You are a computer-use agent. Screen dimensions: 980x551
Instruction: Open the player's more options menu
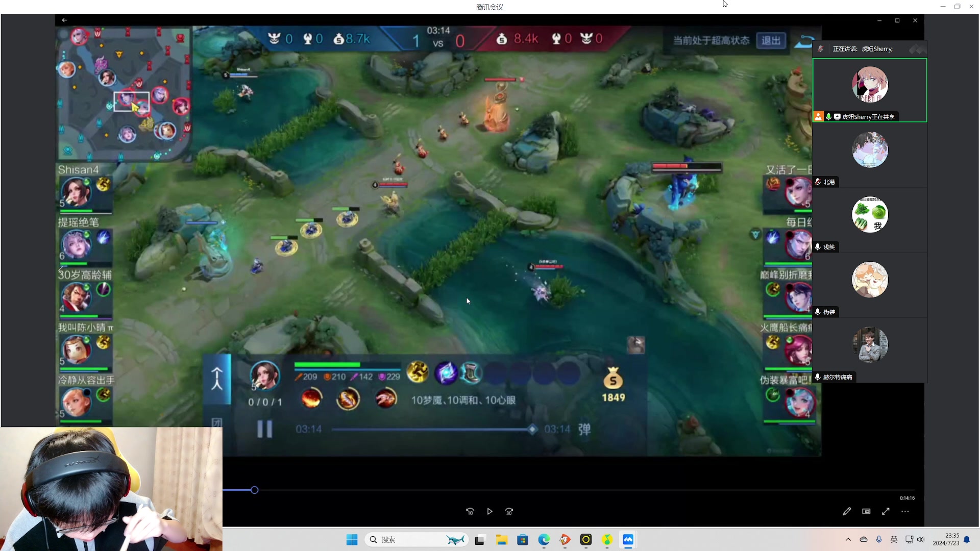pyautogui.click(x=905, y=511)
